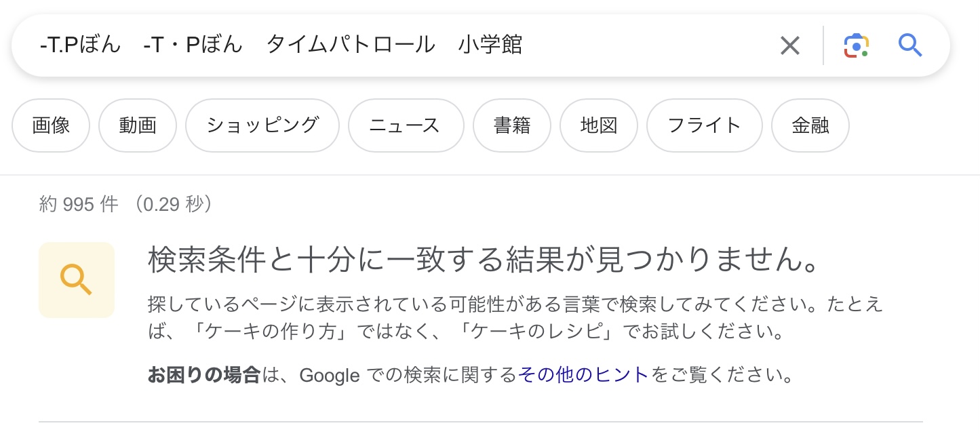Place cursor on 小学館 in search box

pyautogui.click(x=490, y=45)
